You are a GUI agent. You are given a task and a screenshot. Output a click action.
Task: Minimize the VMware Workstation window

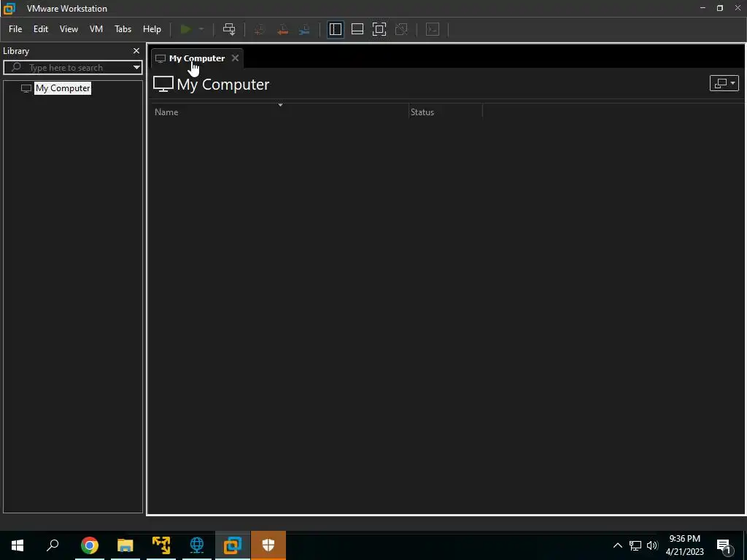(703, 8)
